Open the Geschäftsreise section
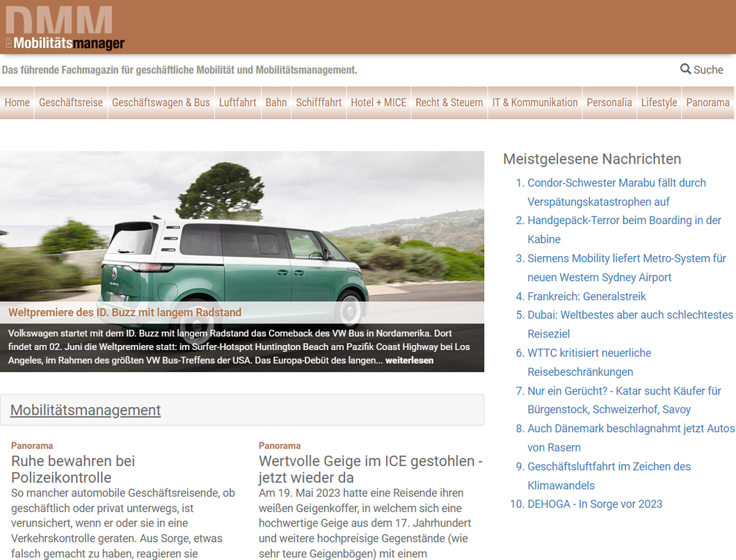The image size is (736, 560). [71, 102]
